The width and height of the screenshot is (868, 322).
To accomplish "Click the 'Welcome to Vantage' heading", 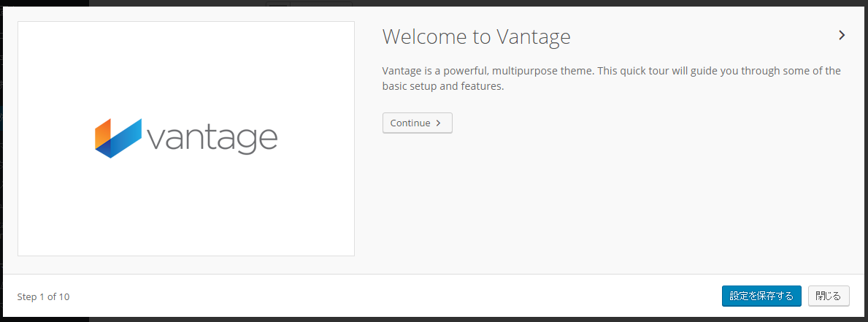I will pyautogui.click(x=476, y=37).
